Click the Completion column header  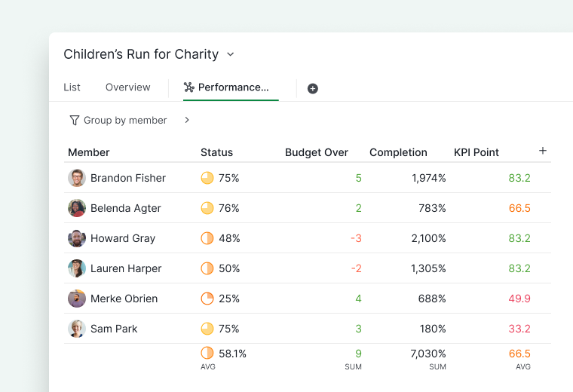(x=398, y=152)
